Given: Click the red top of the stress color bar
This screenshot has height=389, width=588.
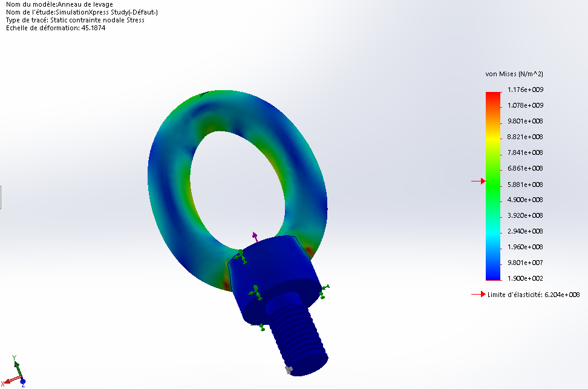Looking at the screenshot, I should tap(493, 97).
